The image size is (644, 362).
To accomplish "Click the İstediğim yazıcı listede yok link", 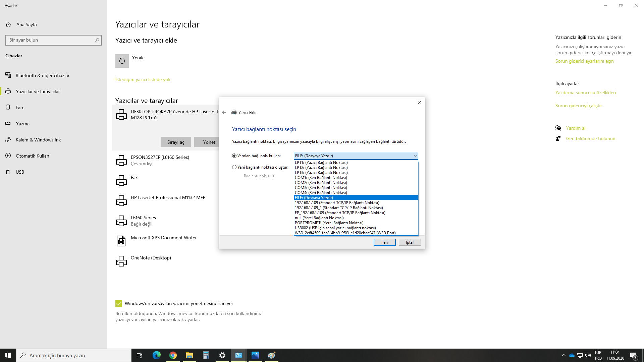I will (143, 79).
